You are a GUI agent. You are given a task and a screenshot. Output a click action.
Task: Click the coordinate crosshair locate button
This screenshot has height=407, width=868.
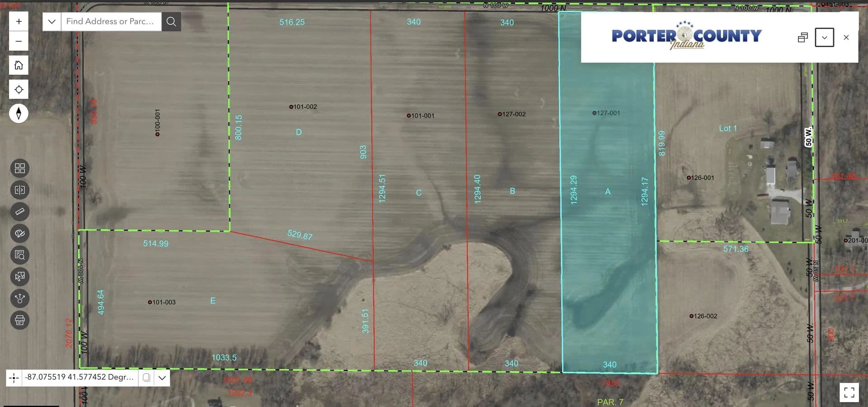(14, 377)
